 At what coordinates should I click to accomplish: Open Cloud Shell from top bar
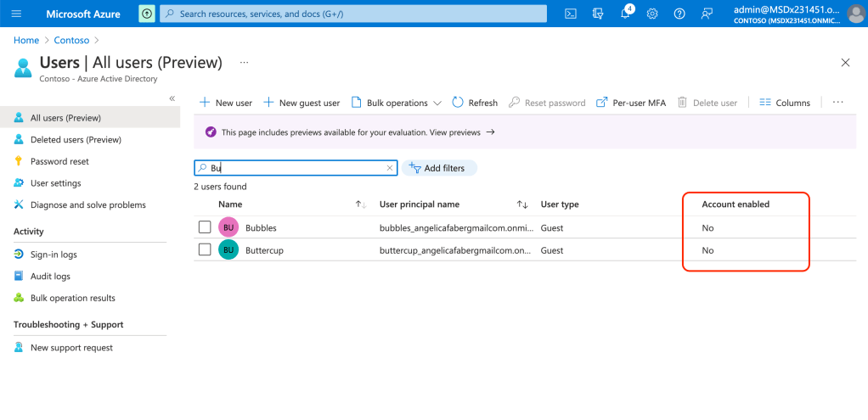572,14
